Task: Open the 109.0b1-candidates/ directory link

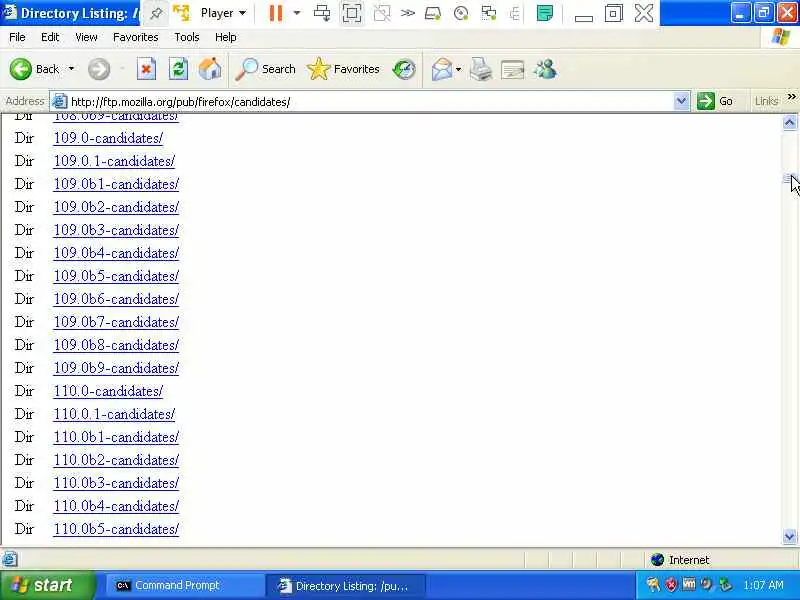Action: 116,184
